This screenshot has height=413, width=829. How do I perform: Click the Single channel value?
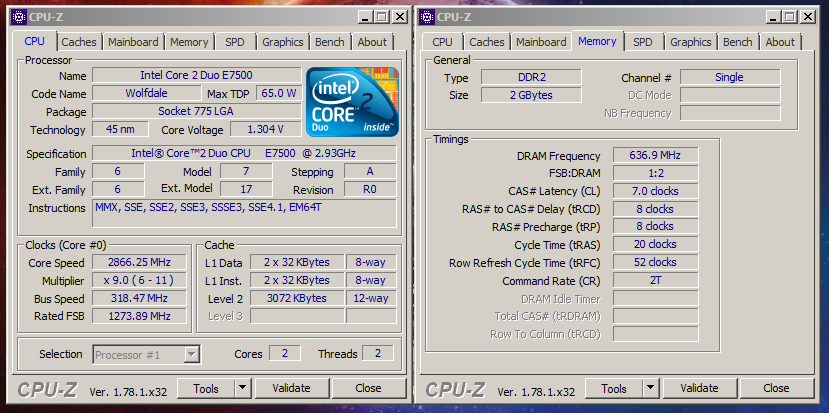pyautogui.click(x=730, y=77)
